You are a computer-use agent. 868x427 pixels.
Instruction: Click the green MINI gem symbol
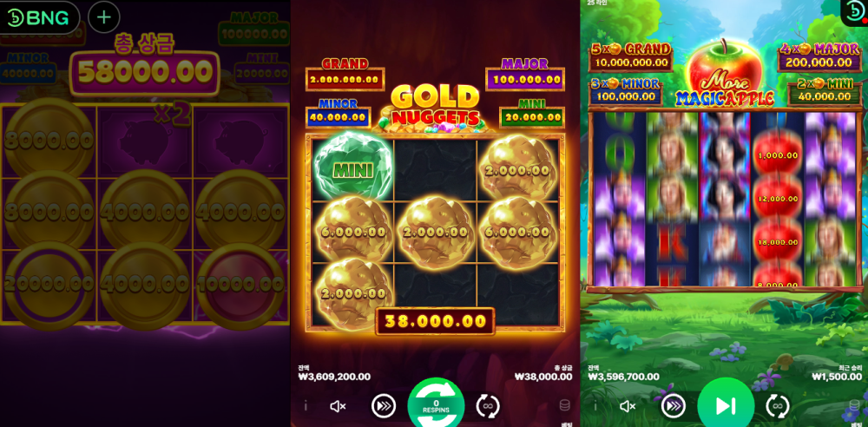click(x=353, y=166)
